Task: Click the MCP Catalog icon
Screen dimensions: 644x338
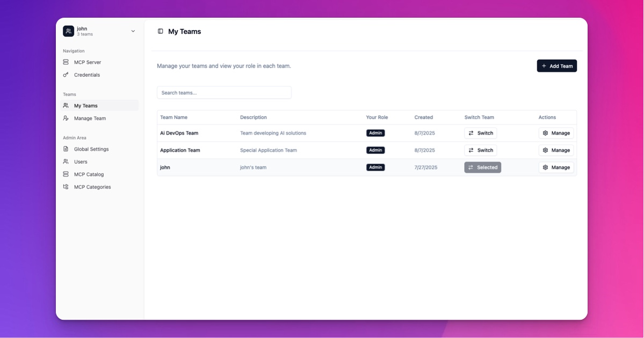Action: [x=66, y=174]
